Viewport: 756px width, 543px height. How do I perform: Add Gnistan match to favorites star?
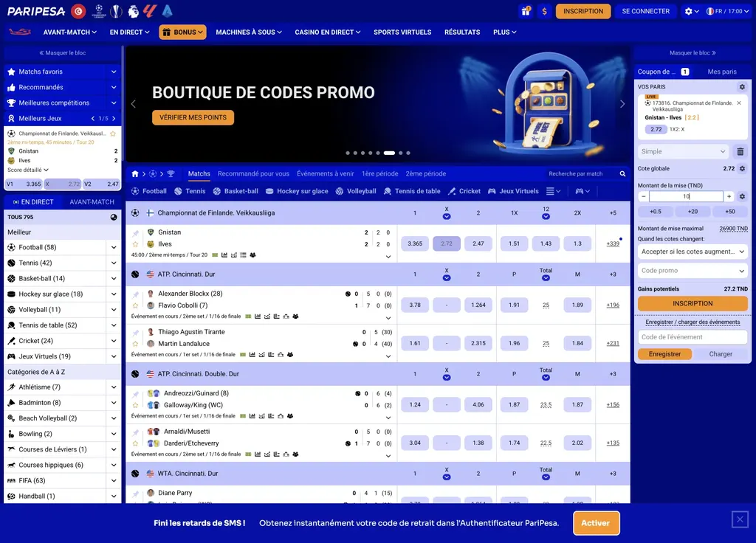pyautogui.click(x=136, y=244)
